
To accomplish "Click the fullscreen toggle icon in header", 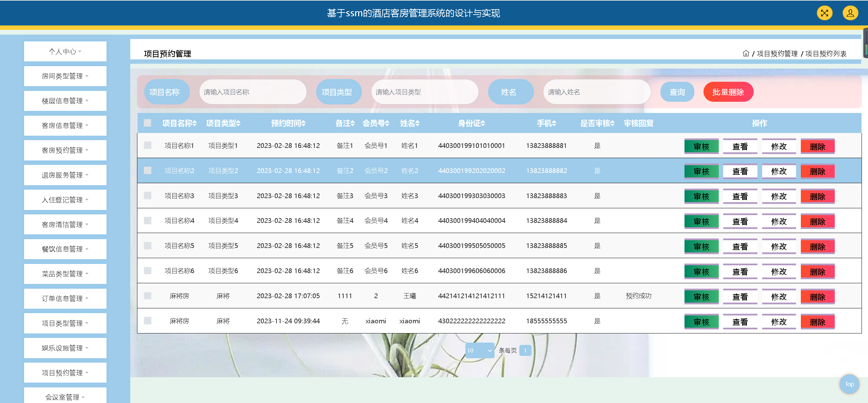I will [x=824, y=13].
